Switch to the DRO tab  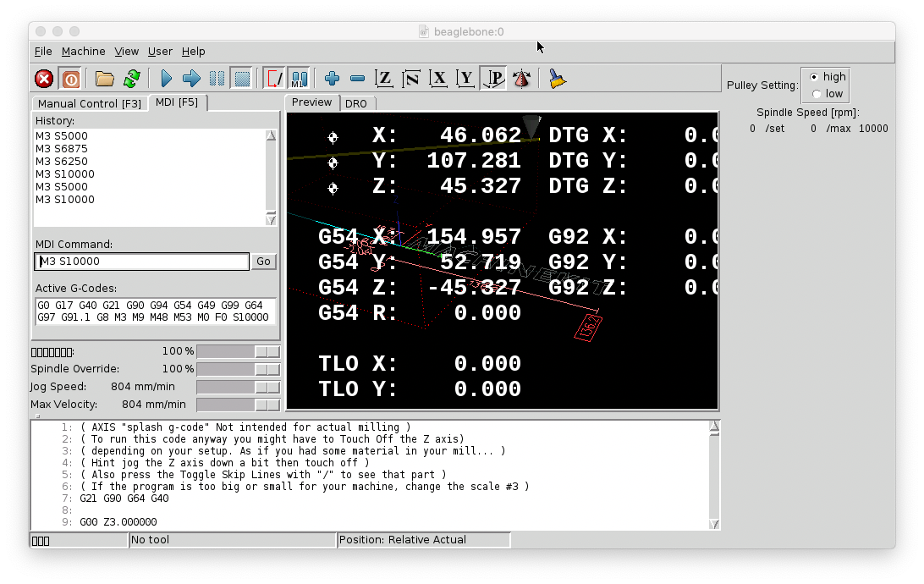point(356,103)
